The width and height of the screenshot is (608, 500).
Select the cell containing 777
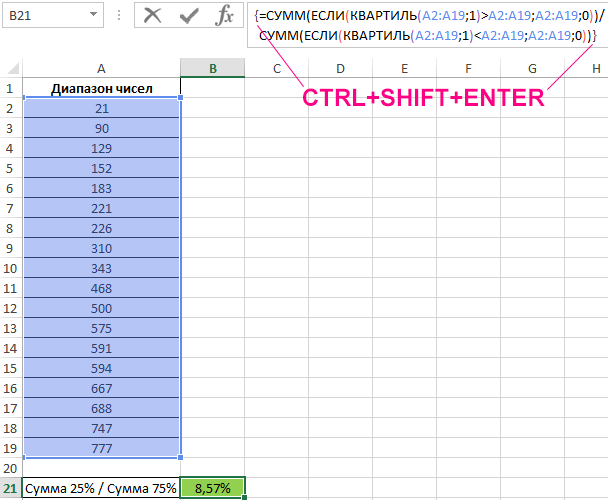click(x=102, y=447)
